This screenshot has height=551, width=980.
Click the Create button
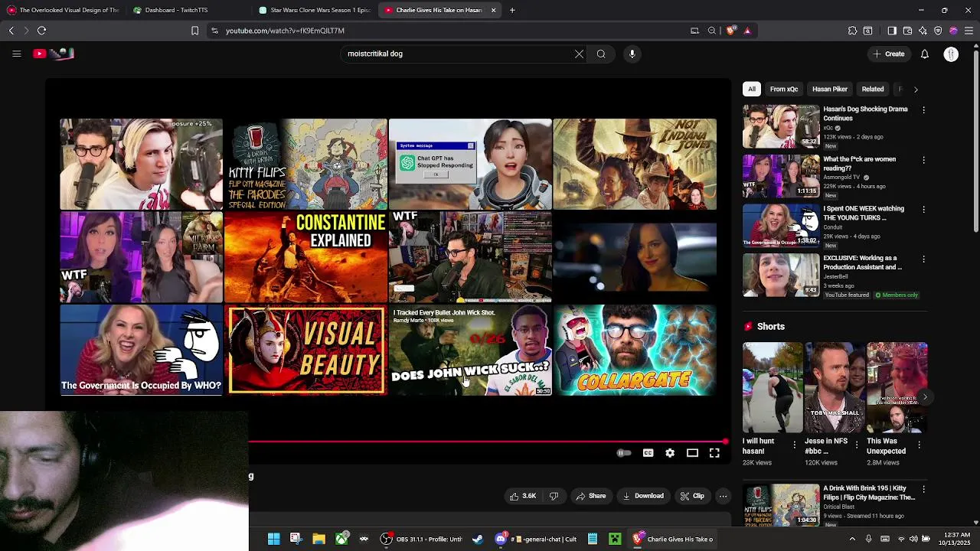click(x=889, y=54)
